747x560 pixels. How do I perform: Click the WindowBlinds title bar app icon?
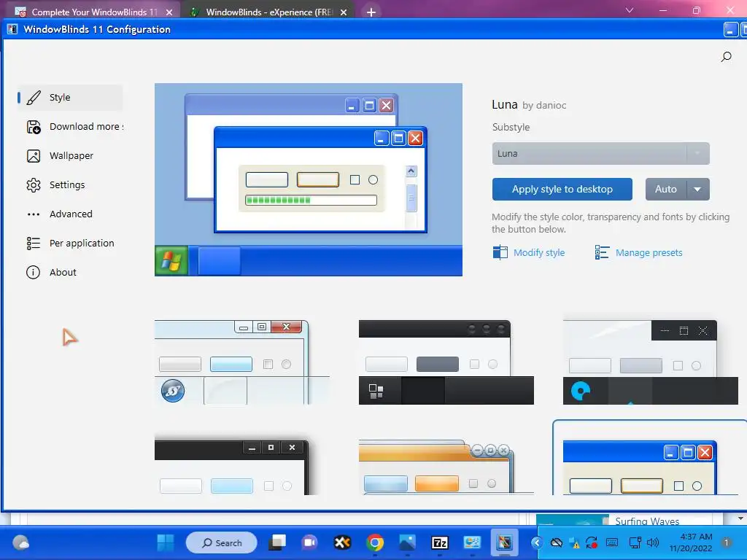(12, 29)
